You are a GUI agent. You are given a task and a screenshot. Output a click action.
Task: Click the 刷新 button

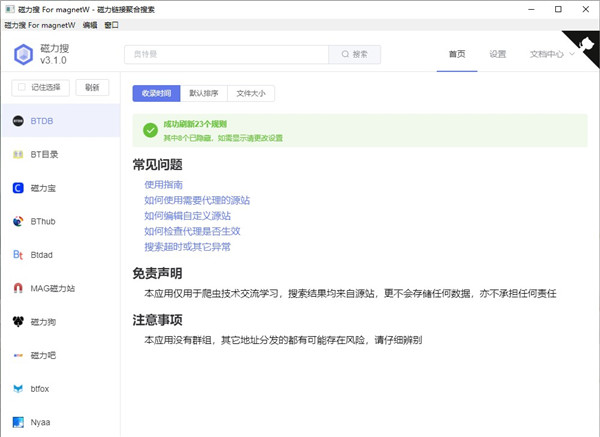click(92, 88)
